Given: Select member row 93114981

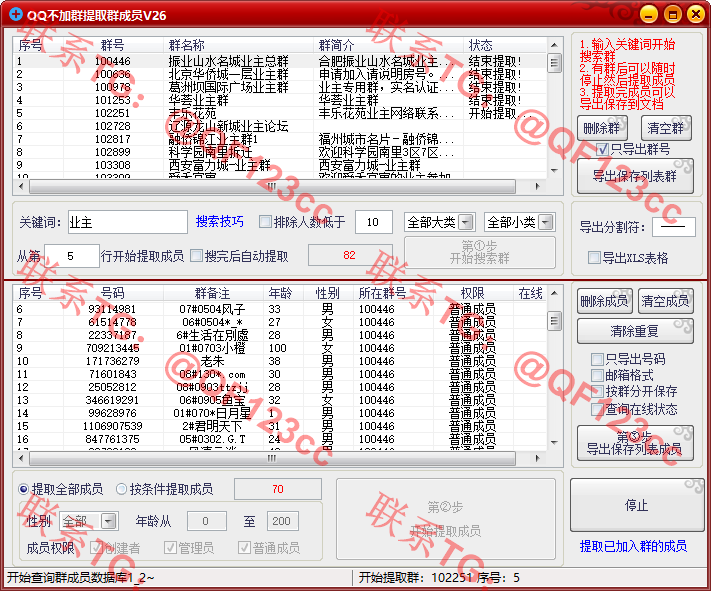Looking at the screenshot, I should click(280, 309).
